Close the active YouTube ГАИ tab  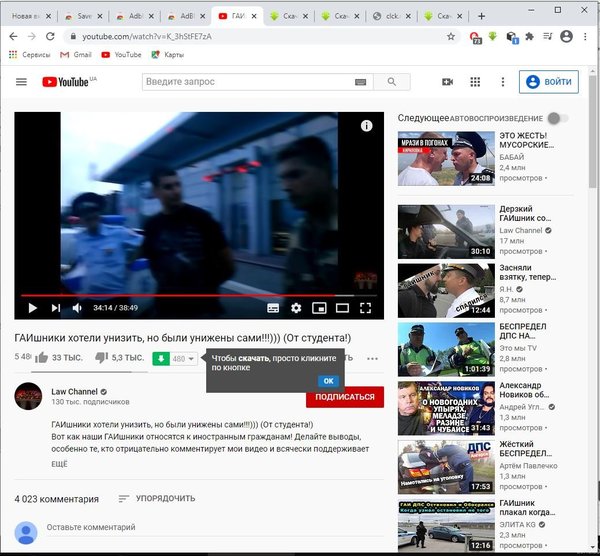254,16
